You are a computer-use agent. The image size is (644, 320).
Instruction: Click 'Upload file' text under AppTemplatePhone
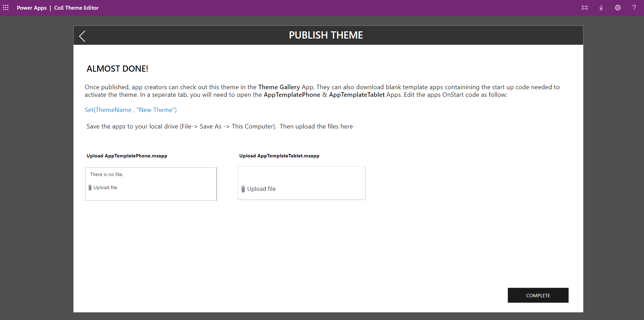(105, 187)
